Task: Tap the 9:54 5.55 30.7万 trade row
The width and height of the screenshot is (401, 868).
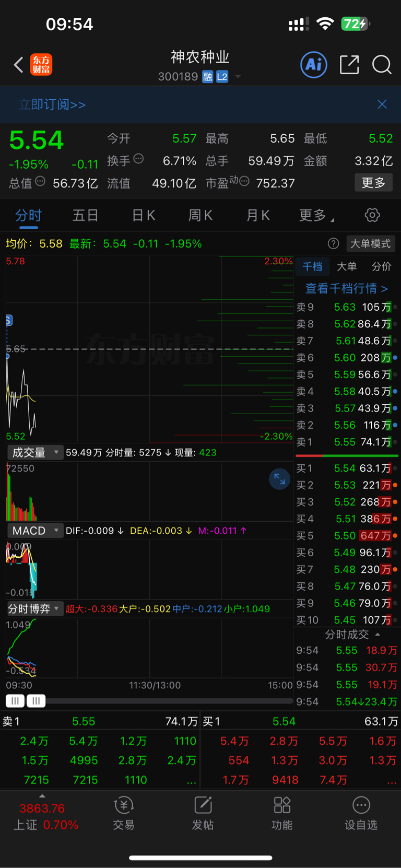Action: coord(347,667)
